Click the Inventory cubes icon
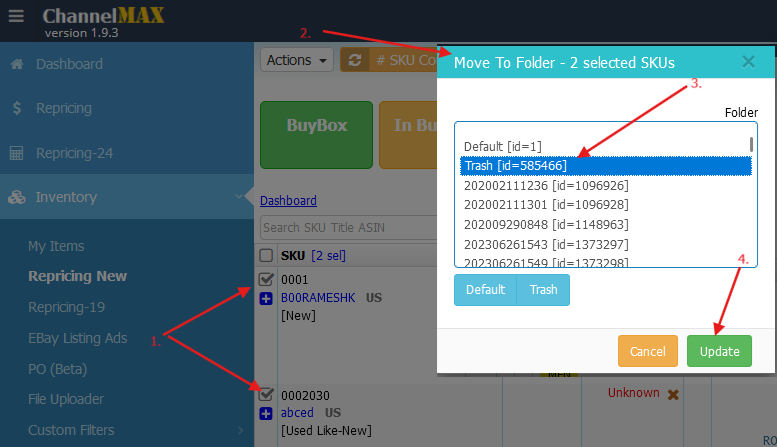Viewport: 777px width, 447px height. coord(16,197)
